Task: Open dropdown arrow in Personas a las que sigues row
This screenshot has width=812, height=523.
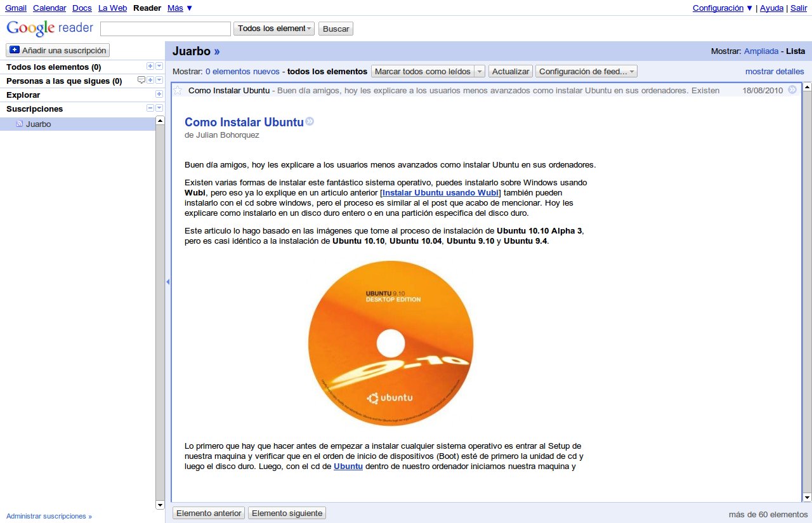Action: point(159,80)
